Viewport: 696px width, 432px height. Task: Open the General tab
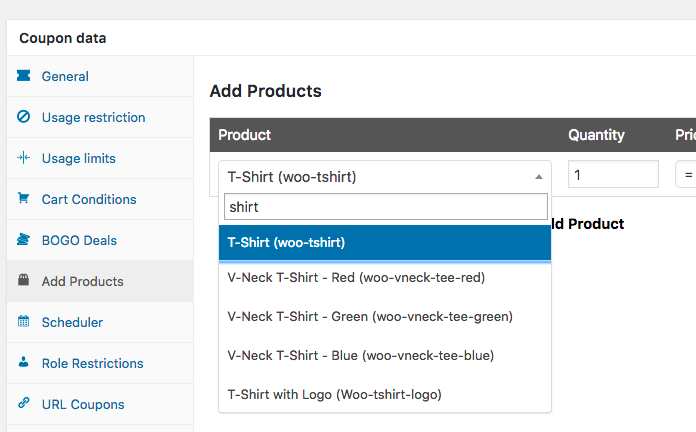(x=65, y=76)
